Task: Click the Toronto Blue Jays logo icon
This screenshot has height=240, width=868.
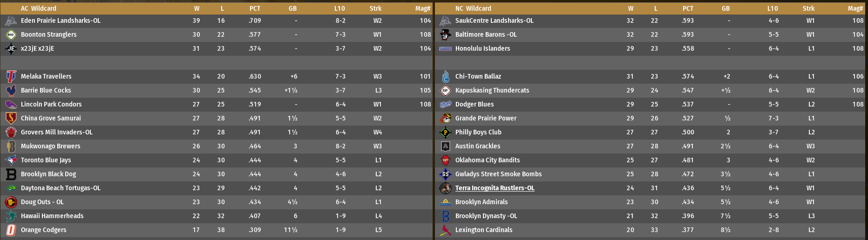Action: tap(11, 160)
